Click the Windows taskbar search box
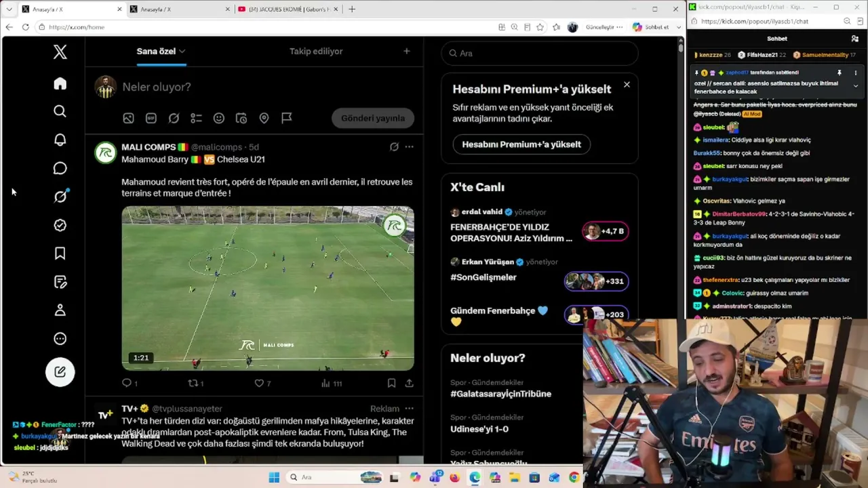868x488 pixels. (x=334, y=477)
